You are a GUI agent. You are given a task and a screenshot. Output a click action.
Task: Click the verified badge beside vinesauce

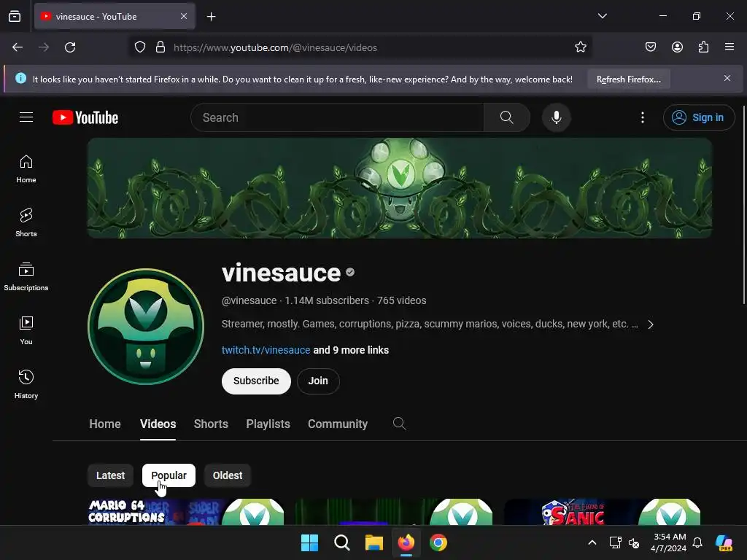350,273
